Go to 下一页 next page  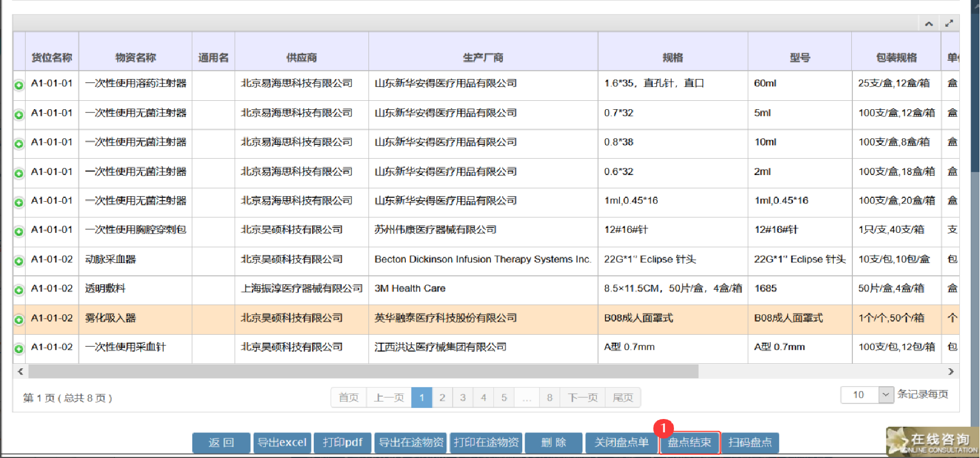click(x=583, y=398)
